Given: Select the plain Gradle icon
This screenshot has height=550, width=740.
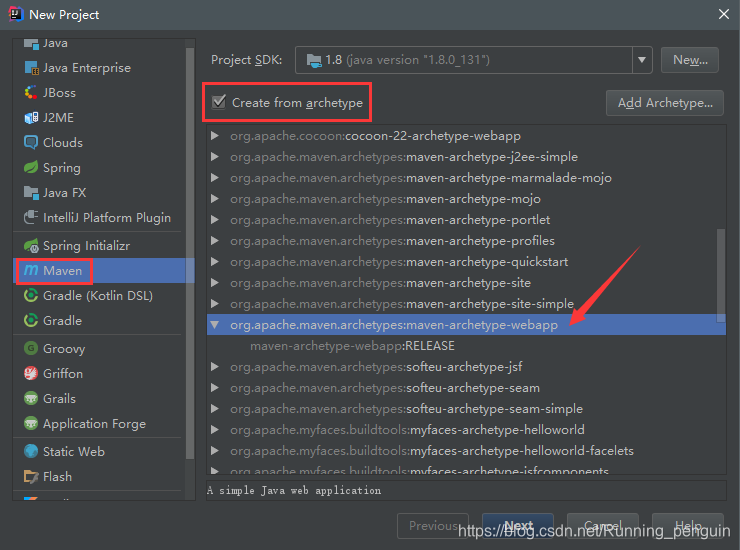Looking at the screenshot, I should (x=31, y=321).
